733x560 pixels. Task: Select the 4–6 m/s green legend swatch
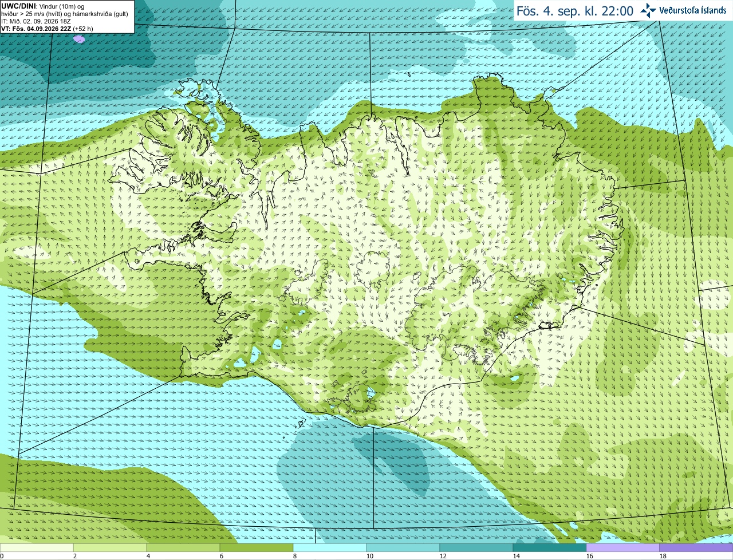coord(183,548)
